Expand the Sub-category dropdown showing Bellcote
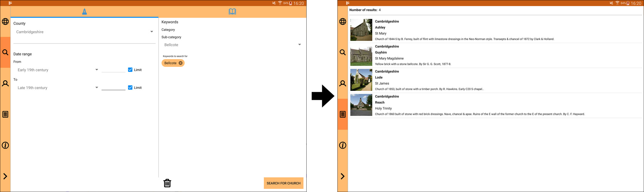The width and height of the screenshot is (644, 192). click(x=232, y=45)
